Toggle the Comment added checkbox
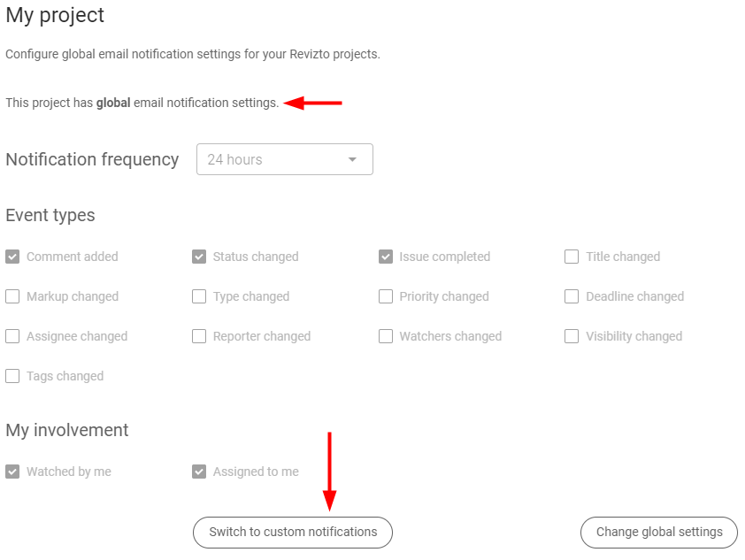The width and height of the screenshot is (745, 560). click(x=12, y=257)
